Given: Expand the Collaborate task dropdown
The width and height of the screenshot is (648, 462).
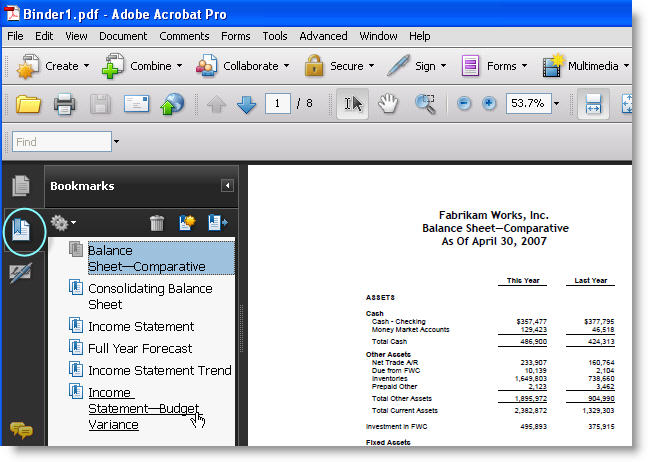Looking at the screenshot, I should [x=286, y=66].
